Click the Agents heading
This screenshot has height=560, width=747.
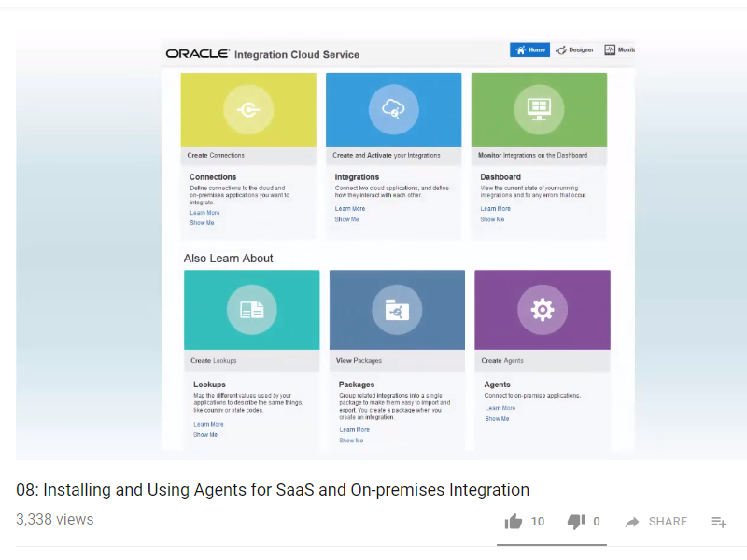pos(497,385)
